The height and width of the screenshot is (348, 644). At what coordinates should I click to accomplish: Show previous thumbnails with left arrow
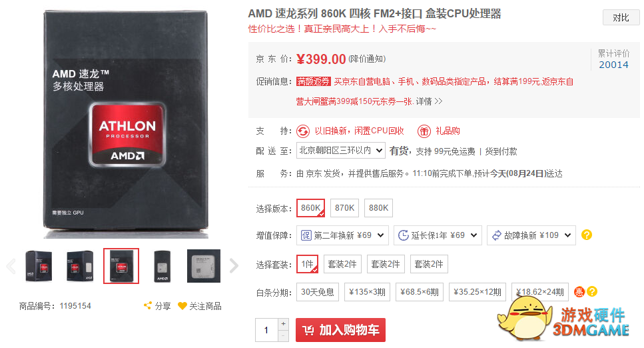coord(11,266)
